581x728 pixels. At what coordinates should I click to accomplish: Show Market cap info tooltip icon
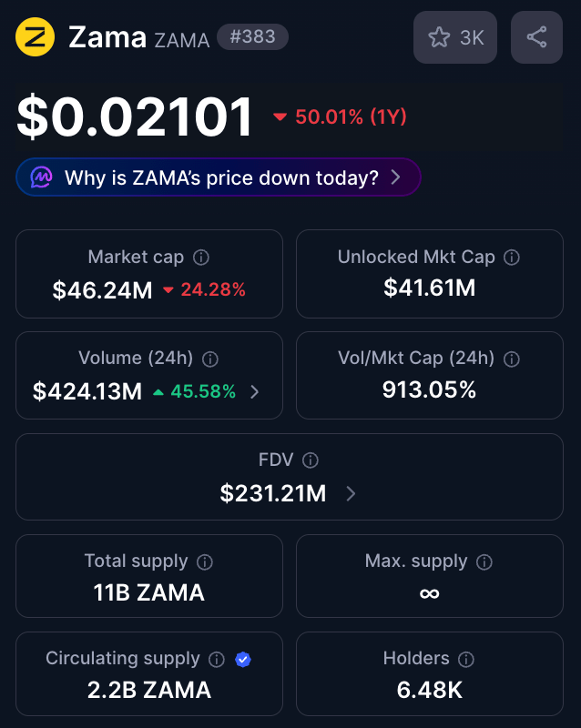[x=201, y=258]
